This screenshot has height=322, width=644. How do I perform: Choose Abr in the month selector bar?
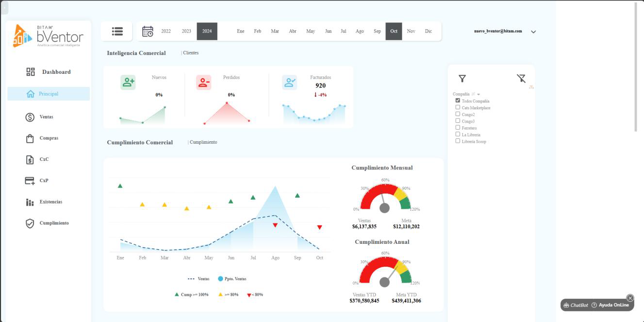(293, 31)
